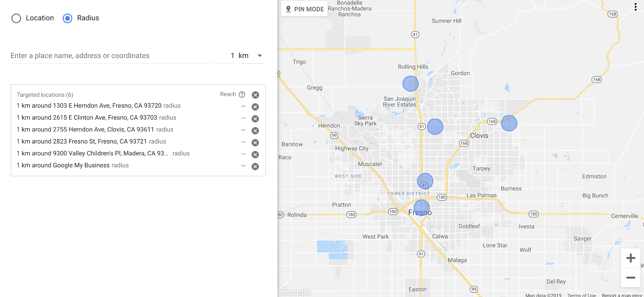
Task: Click the 'Targeted locations (6)' heading
Action: pyautogui.click(x=45, y=95)
